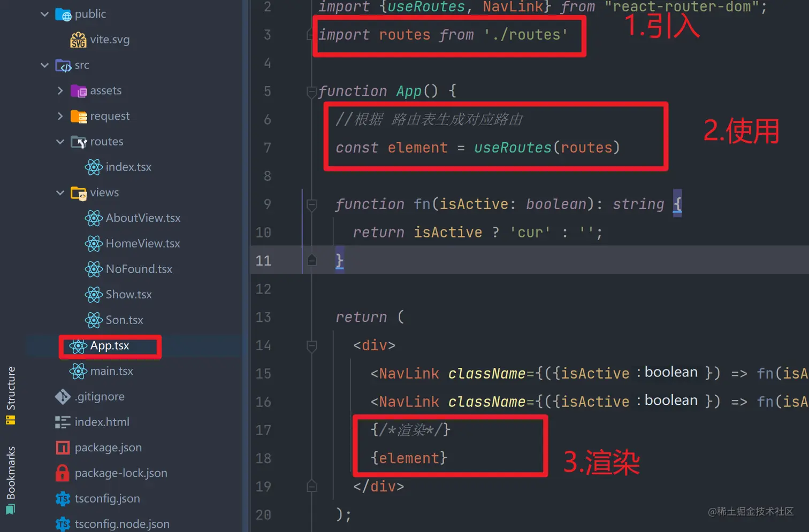This screenshot has width=809, height=532.
Task: Fold the fn function at line 9
Action: pos(311,205)
